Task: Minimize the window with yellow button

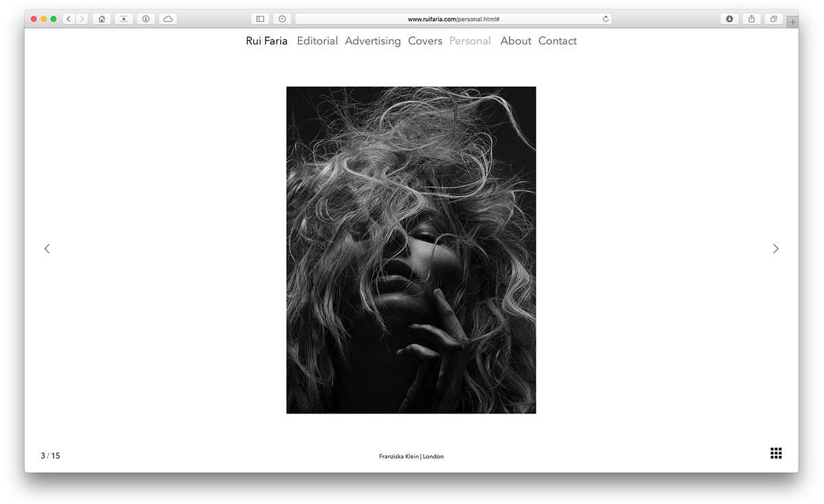Action: (43, 19)
